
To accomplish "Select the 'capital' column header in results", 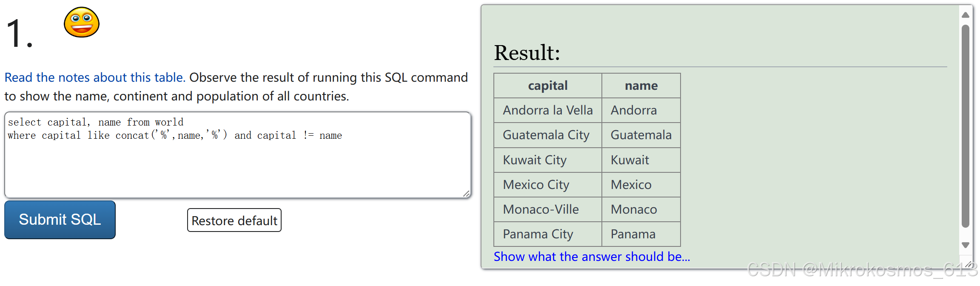I will click(547, 85).
